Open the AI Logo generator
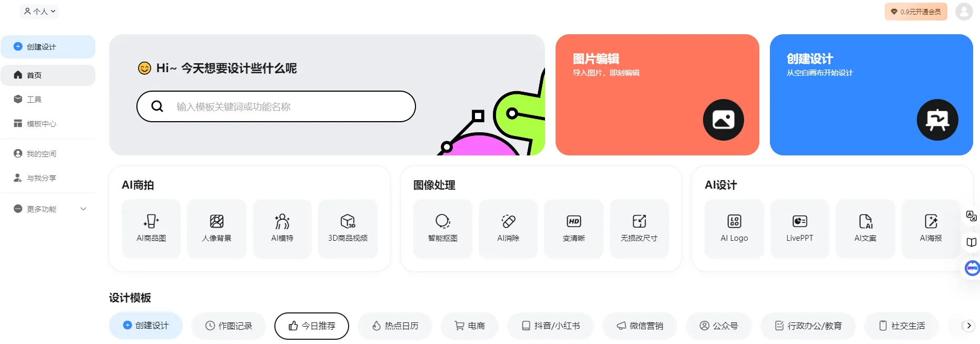 [x=734, y=229]
